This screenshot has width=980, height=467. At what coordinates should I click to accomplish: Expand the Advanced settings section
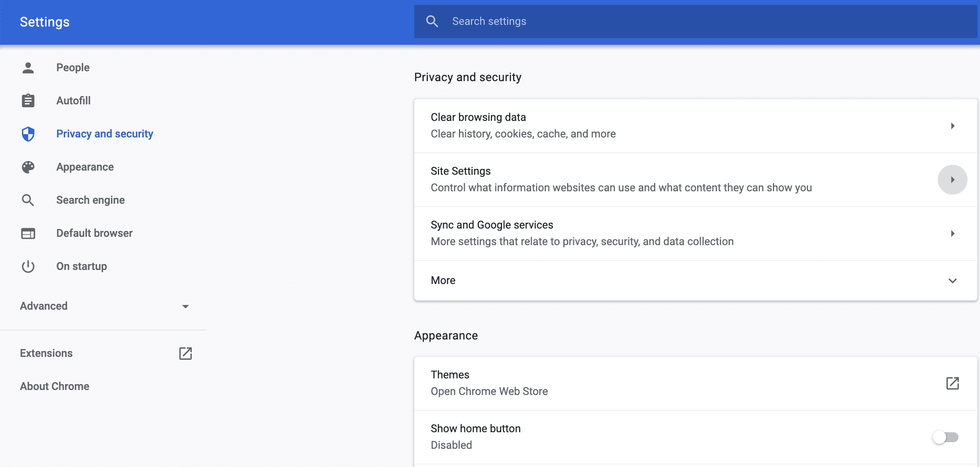186,306
